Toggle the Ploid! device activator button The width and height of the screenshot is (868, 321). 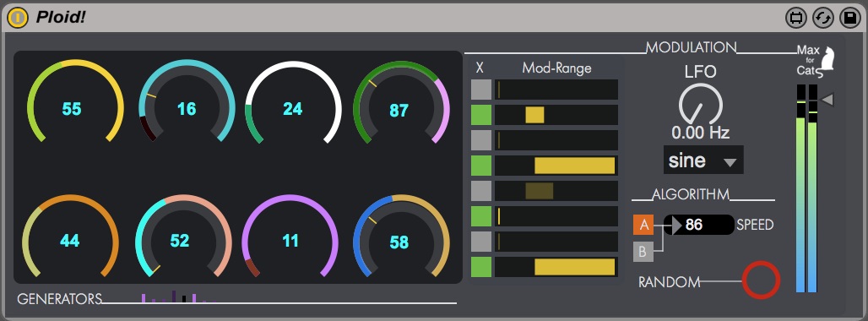pos(18,18)
